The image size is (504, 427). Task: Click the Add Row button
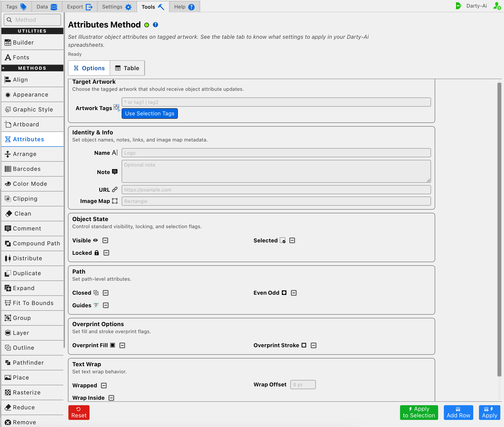click(459, 413)
